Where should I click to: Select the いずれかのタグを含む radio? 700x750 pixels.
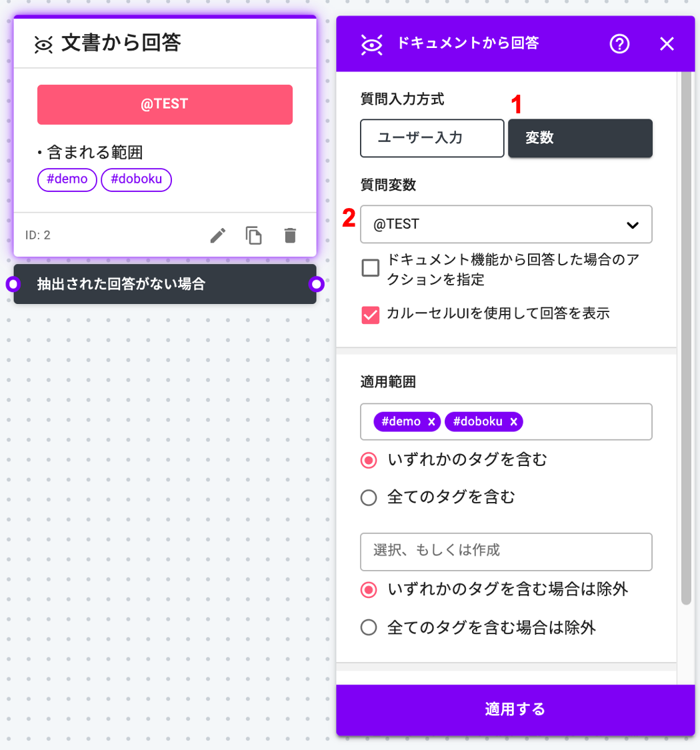[369, 460]
